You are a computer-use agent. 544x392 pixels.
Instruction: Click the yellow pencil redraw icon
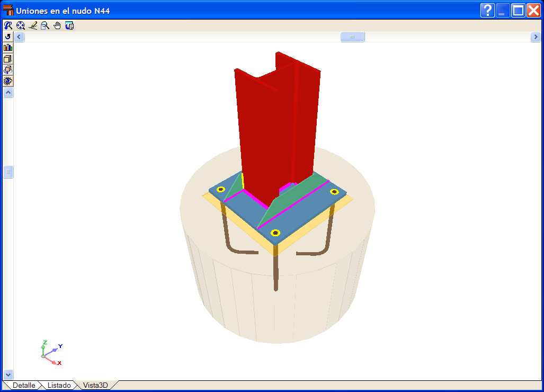(x=33, y=25)
